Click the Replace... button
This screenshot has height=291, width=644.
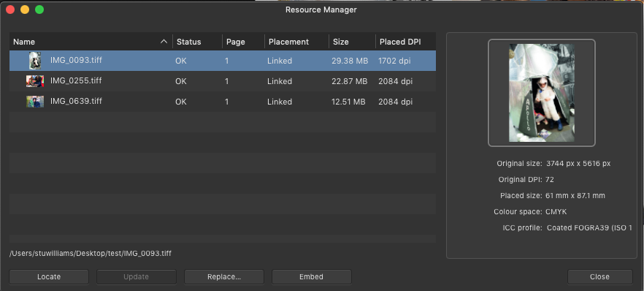tap(224, 276)
